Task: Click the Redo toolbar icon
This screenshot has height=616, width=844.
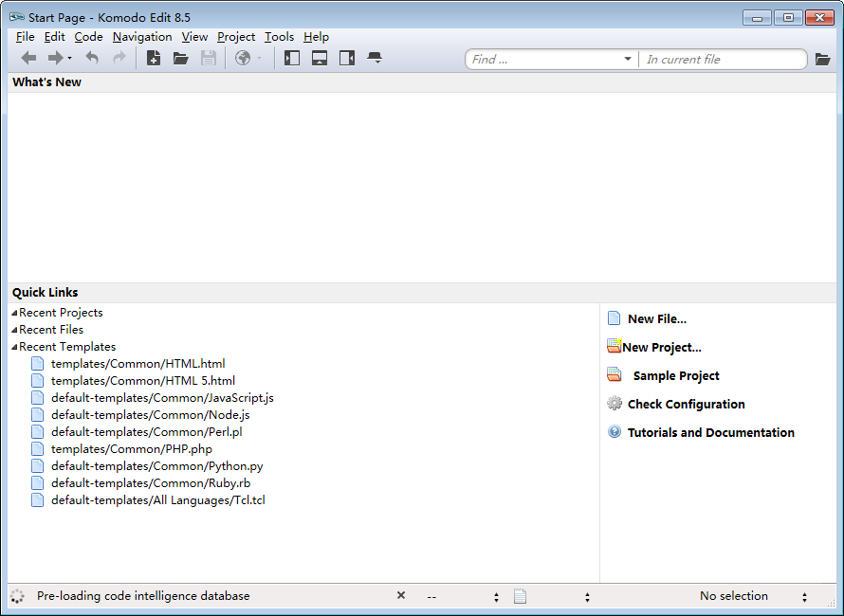Action: pyautogui.click(x=119, y=58)
